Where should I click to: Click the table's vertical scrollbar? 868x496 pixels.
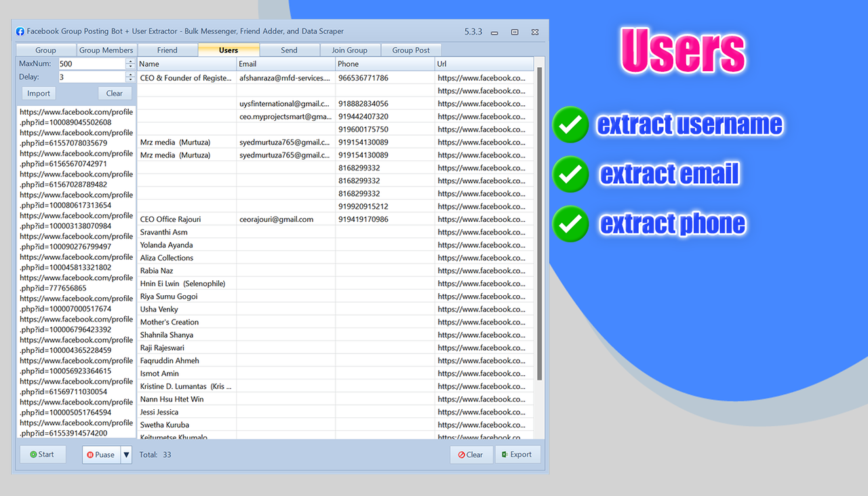pos(540,224)
